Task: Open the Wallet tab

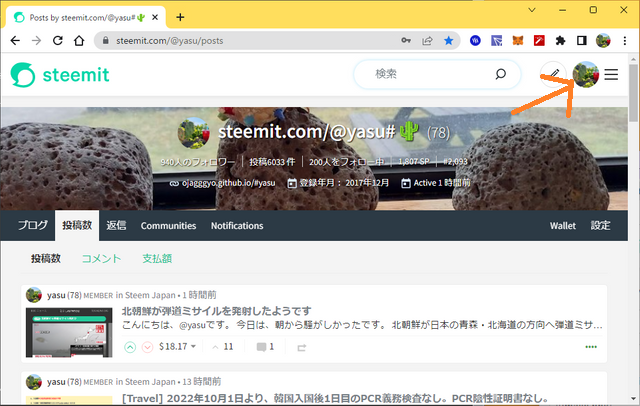Action: [562, 226]
